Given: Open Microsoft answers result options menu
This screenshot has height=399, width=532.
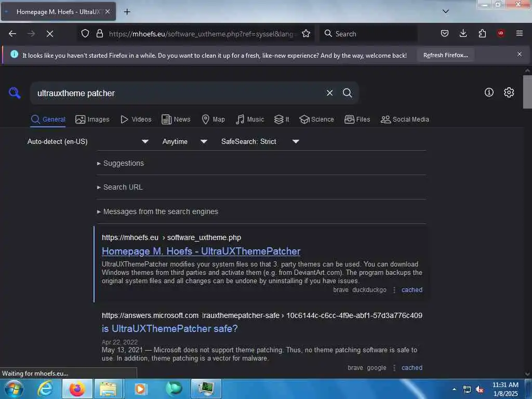Looking at the screenshot, I should (x=394, y=367).
